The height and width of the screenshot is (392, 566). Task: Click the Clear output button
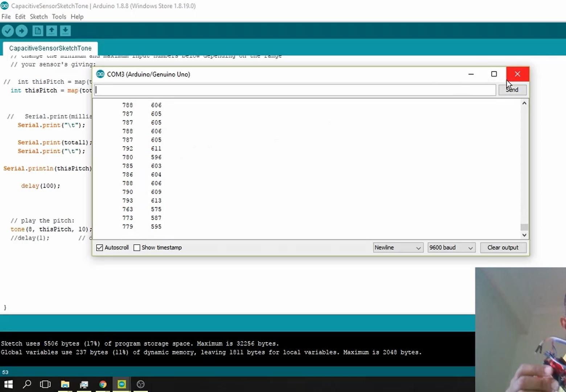click(x=503, y=248)
